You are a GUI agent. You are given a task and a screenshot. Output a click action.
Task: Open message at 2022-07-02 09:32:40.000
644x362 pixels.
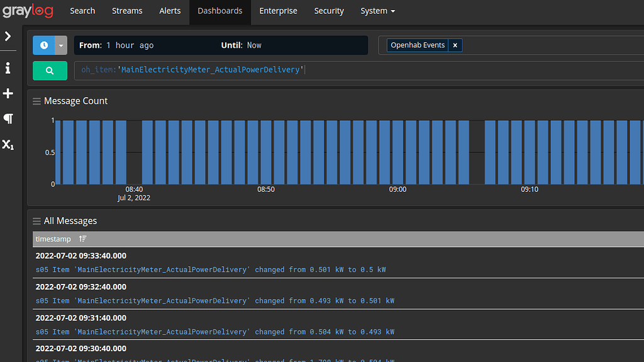(81, 286)
